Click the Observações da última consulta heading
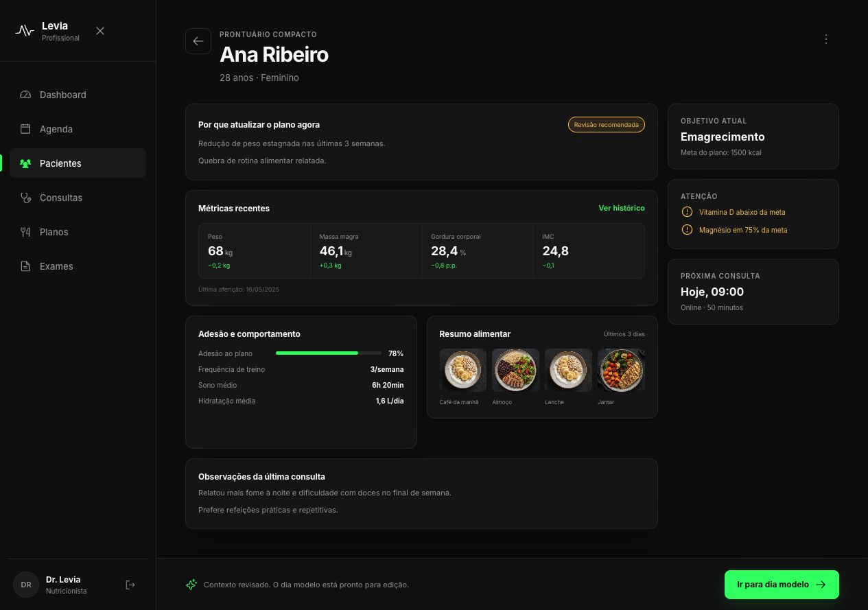 click(x=261, y=476)
